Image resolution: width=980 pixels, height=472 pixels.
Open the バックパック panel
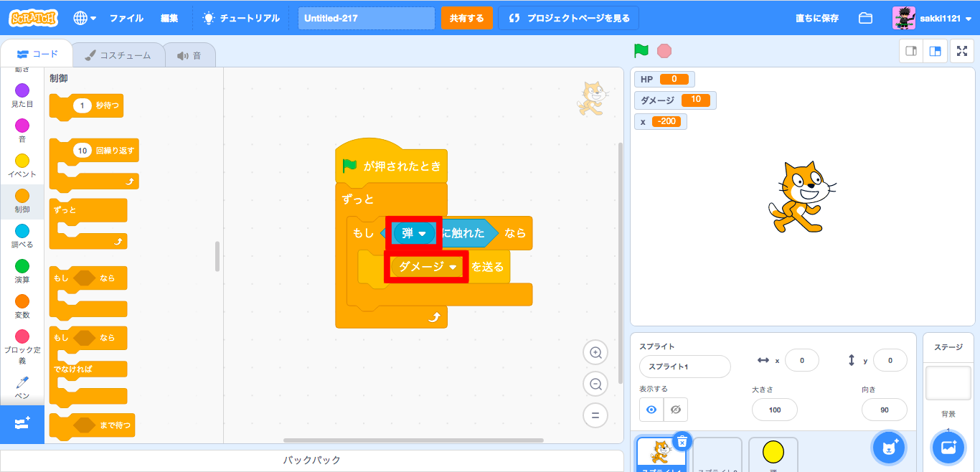(311, 460)
